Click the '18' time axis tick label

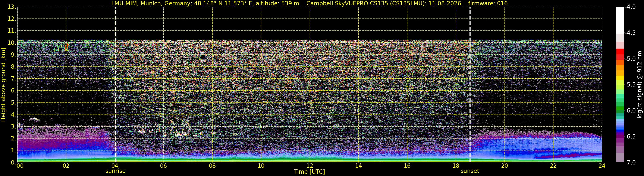[456, 166]
